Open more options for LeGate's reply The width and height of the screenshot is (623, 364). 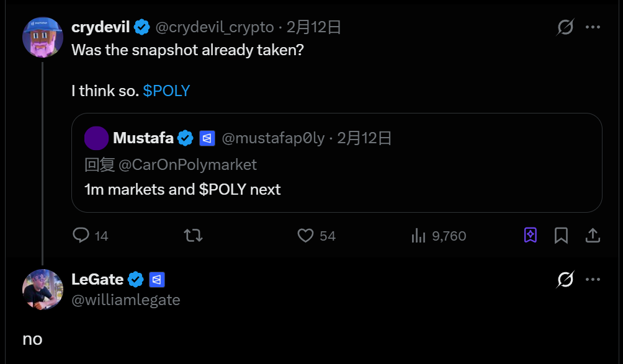(x=593, y=280)
